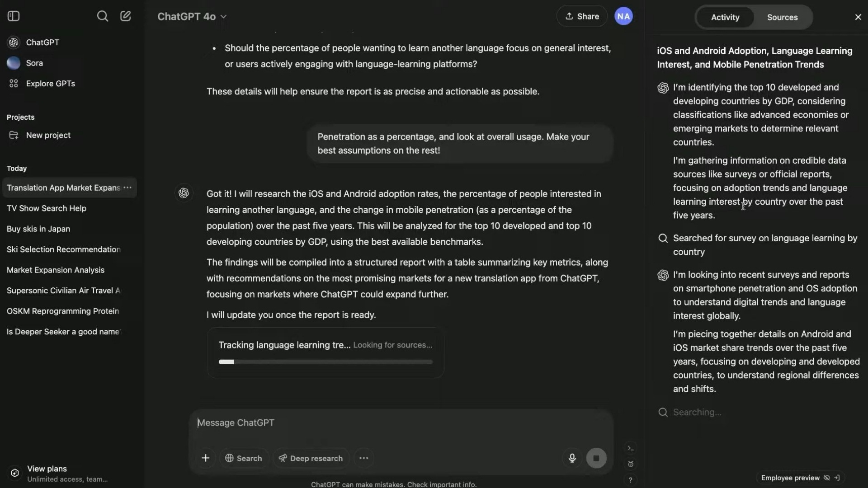Click the compose/new chat icon

tap(125, 16)
